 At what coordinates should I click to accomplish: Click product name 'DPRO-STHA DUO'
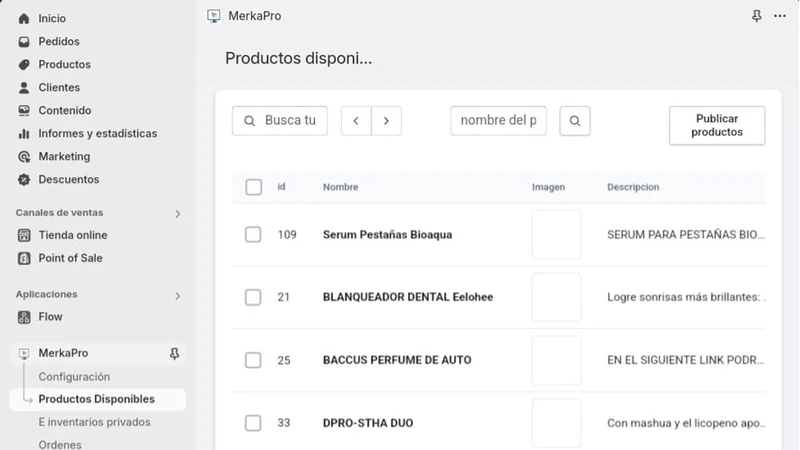(x=368, y=423)
